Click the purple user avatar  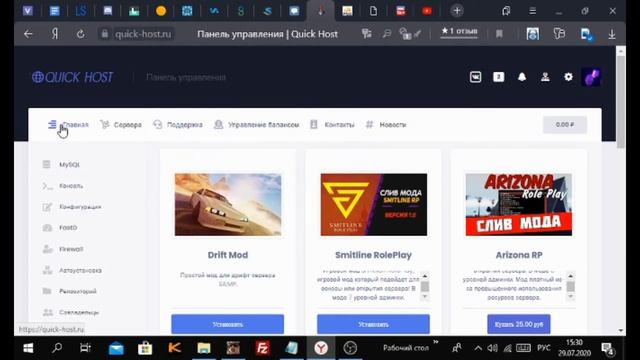591,77
